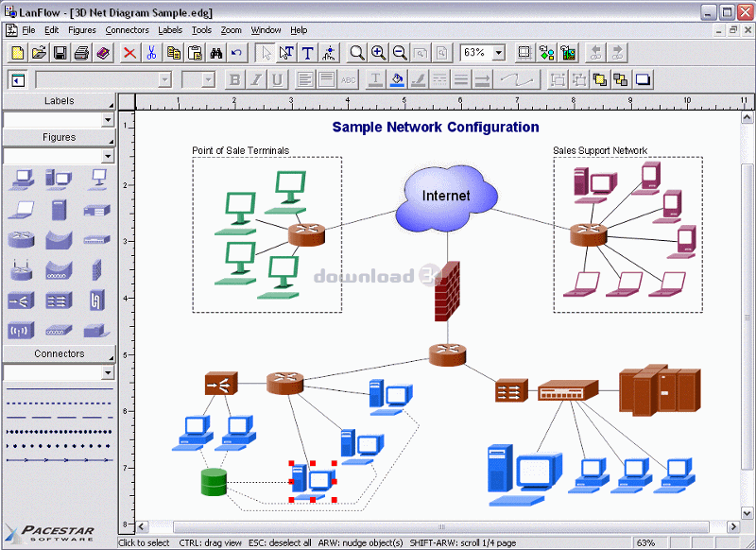756x550 pixels.
Task: Toggle Bold formatting
Action: [234, 79]
